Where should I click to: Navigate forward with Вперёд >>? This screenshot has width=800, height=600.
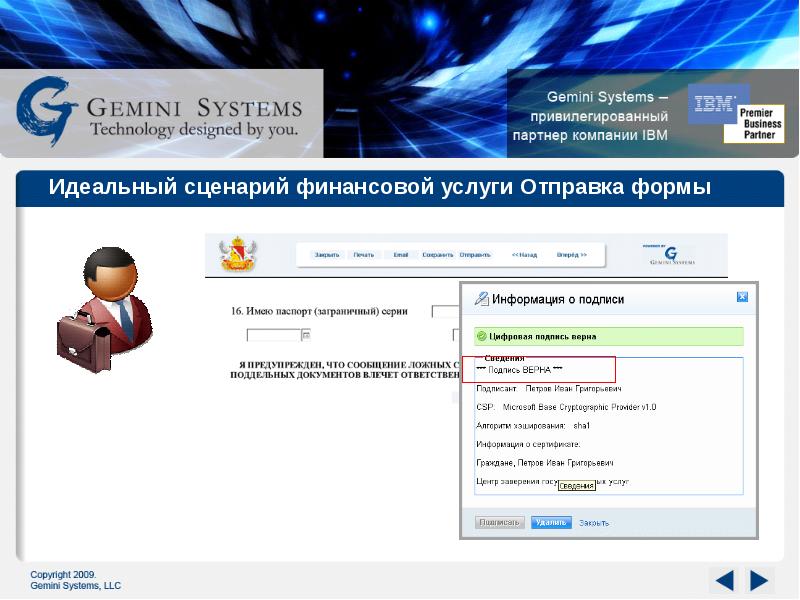click(x=572, y=255)
